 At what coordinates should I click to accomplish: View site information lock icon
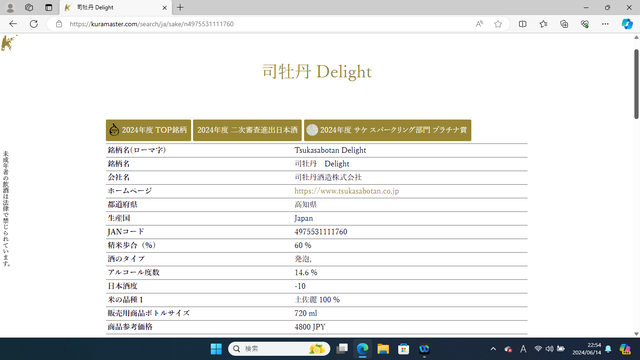pyautogui.click(x=59, y=24)
